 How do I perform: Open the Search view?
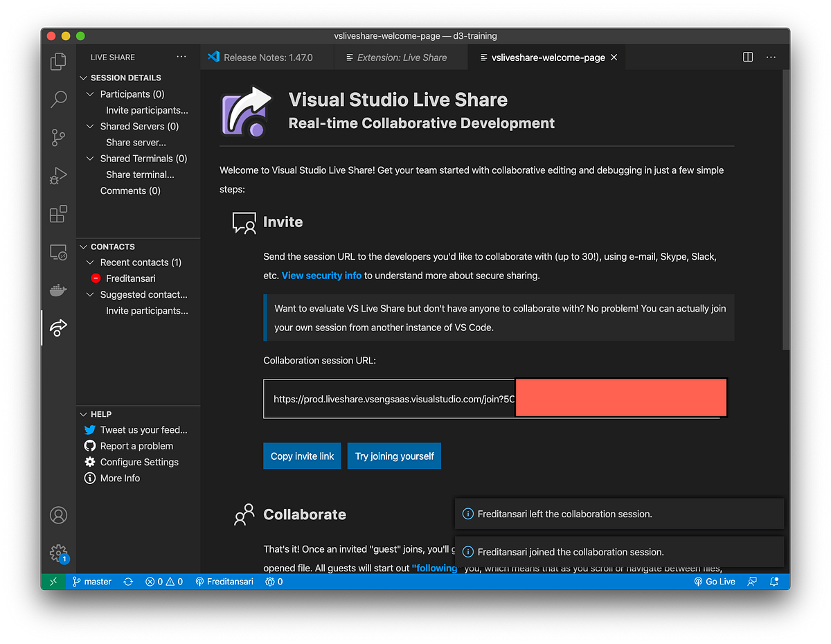click(x=58, y=99)
